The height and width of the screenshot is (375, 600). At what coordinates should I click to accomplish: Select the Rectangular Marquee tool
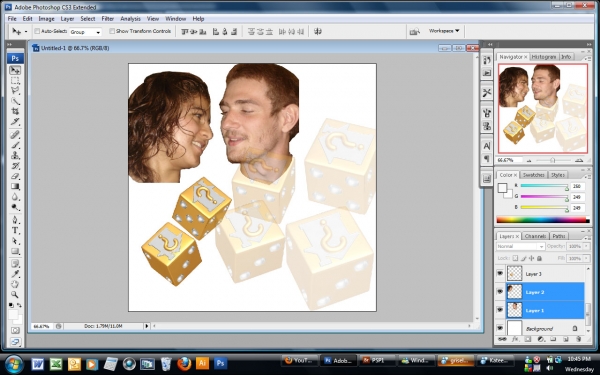tap(15, 80)
